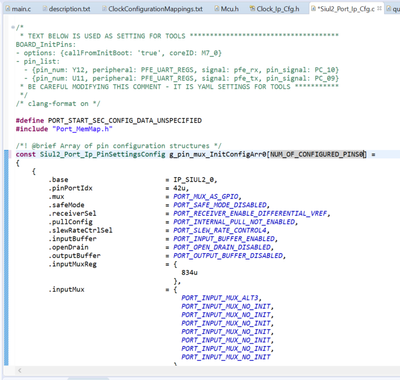Click the .receiverSel field name
400x380 pixels.
72,213
